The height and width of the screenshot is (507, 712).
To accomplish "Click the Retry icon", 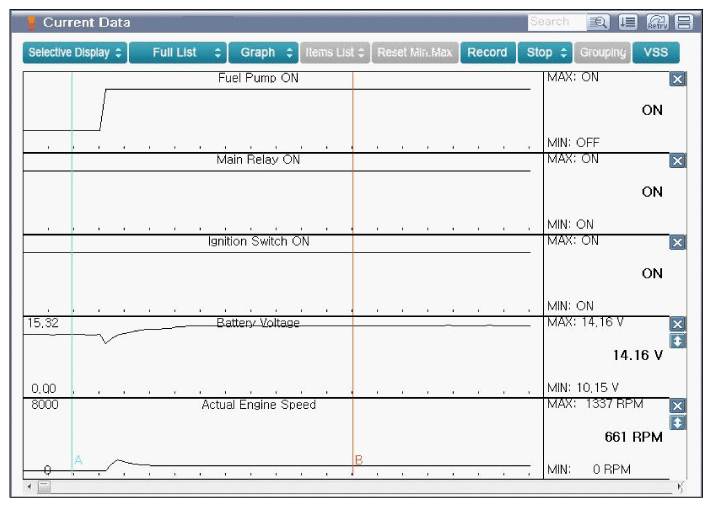I will click(x=657, y=22).
